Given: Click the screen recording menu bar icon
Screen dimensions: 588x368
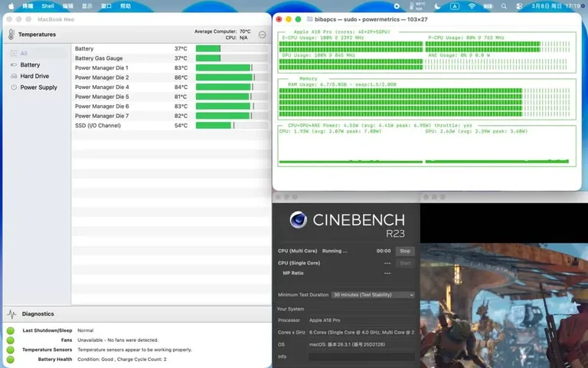Looking at the screenshot, I should pos(397,6).
